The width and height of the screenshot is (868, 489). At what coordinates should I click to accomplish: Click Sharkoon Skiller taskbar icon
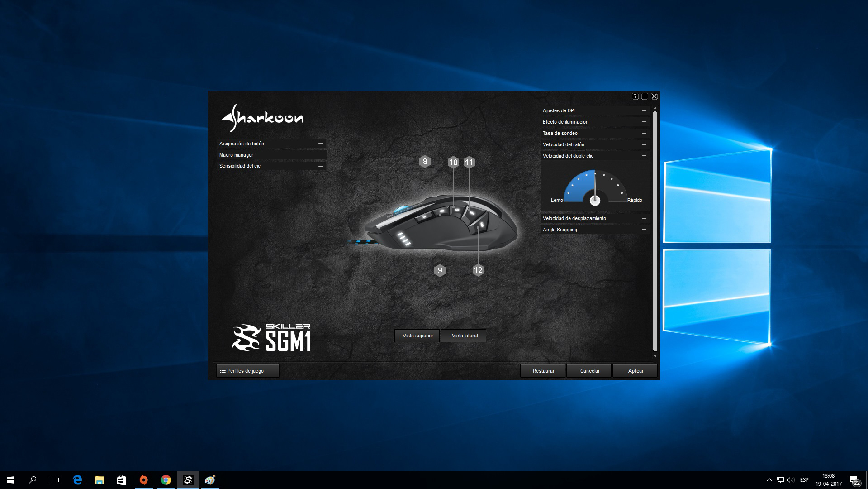coord(188,480)
